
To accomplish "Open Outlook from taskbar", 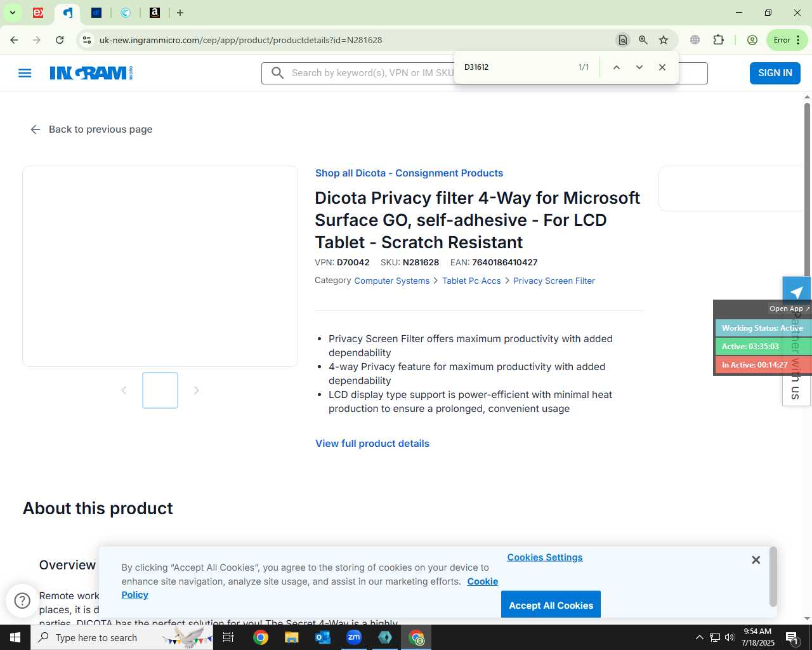I will (x=323, y=637).
